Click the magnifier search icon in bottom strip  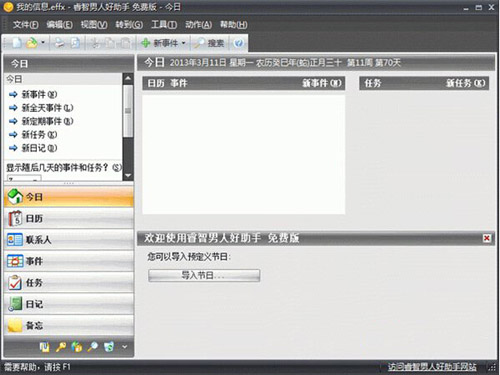[x=93, y=347]
